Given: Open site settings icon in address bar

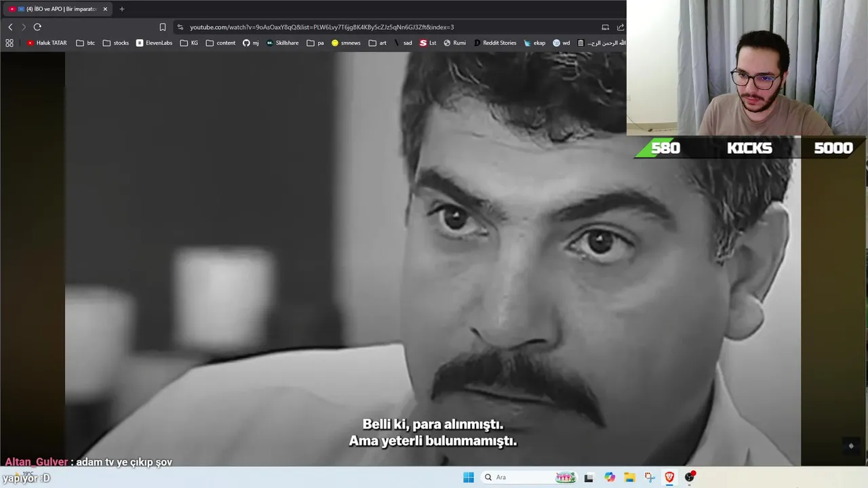Looking at the screenshot, I should tap(180, 27).
